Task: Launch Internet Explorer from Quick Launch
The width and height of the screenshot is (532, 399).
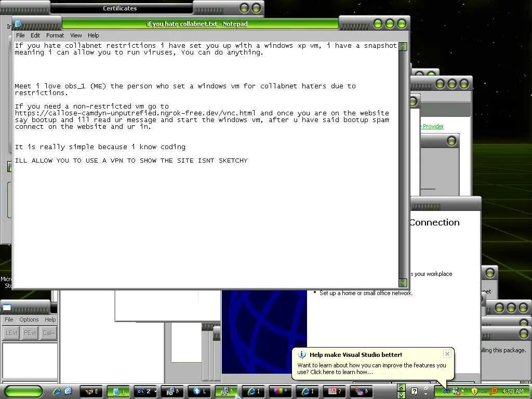Action: click(x=56, y=391)
